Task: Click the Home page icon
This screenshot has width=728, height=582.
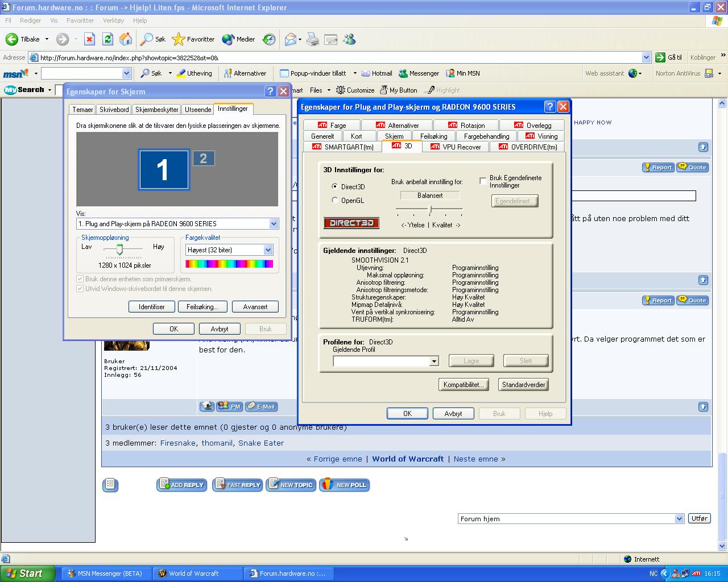Action: pyautogui.click(x=126, y=39)
